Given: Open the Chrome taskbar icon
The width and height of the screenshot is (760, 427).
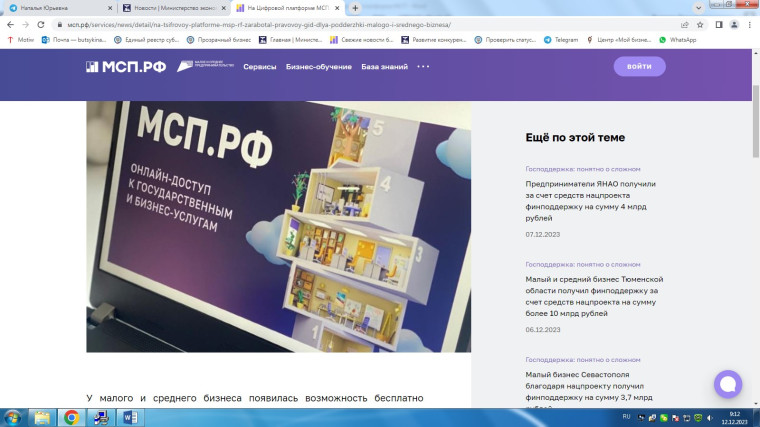Looking at the screenshot, I should [x=71, y=417].
